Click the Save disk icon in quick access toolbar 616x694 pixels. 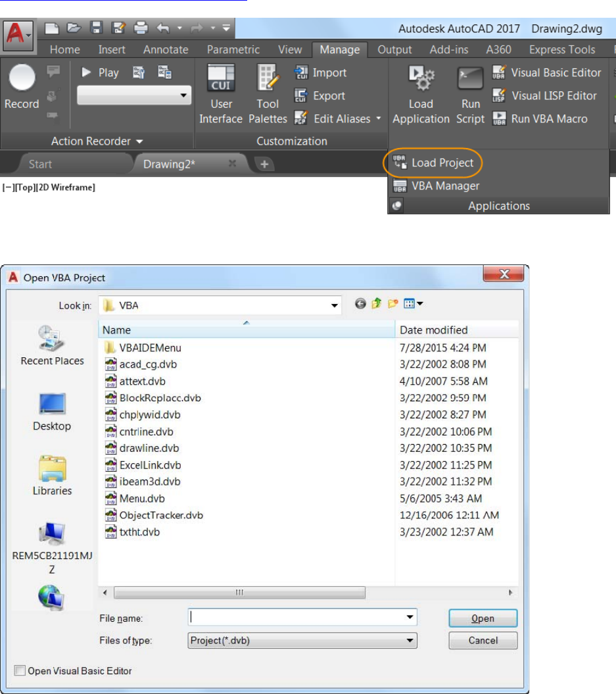(97, 28)
